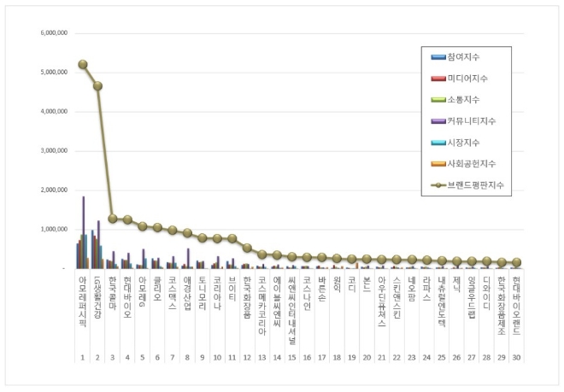The height and width of the screenshot is (392, 564).
Task: Click the 3,000,000 y-axis value
Action: point(54,151)
